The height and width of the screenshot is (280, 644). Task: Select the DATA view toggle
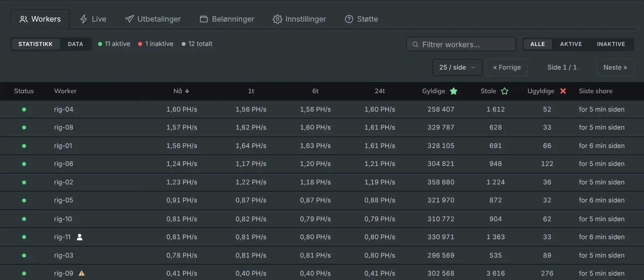(x=76, y=44)
